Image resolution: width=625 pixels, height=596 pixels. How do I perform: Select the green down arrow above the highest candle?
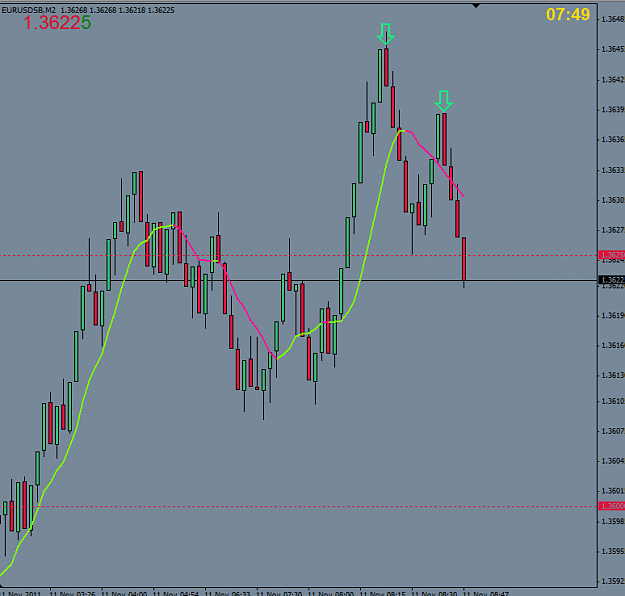click(385, 33)
